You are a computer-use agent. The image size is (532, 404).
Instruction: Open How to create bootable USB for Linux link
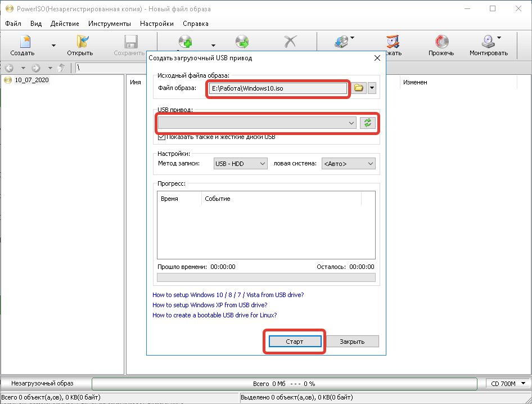[x=214, y=315]
